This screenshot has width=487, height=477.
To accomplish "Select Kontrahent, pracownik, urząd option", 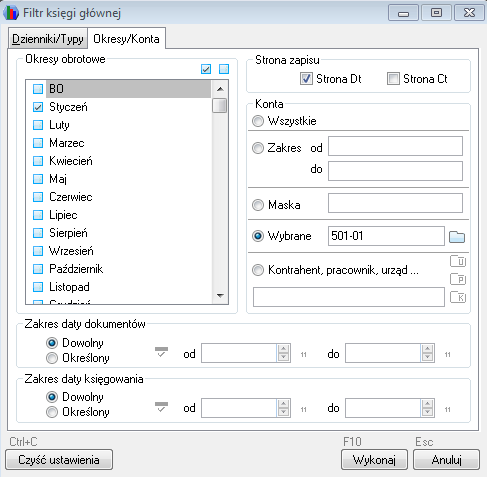I will (x=258, y=270).
